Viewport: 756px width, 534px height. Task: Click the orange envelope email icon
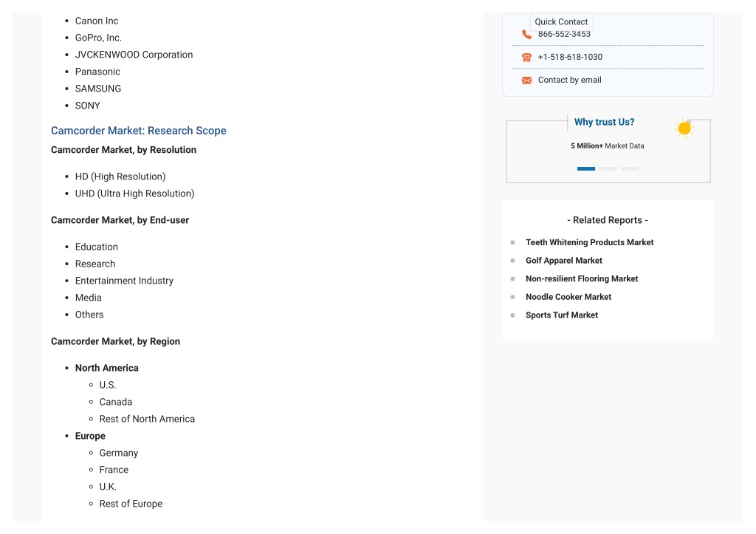(x=526, y=80)
